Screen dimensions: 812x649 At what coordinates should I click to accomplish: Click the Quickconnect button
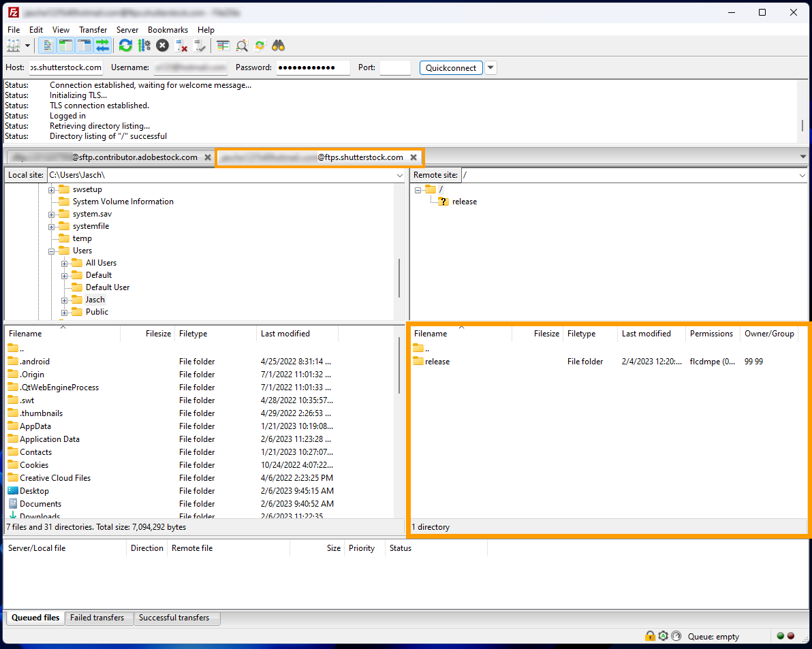[450, 68]
